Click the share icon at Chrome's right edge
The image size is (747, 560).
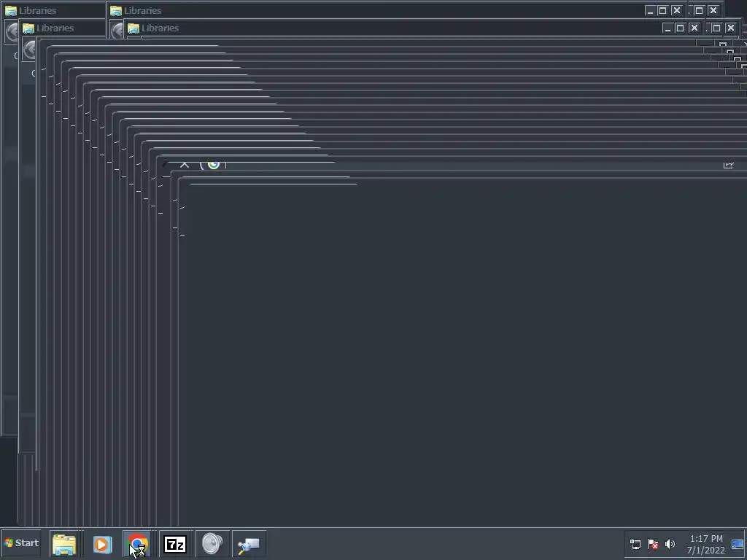pyautogui.click(x=729, y=166)
